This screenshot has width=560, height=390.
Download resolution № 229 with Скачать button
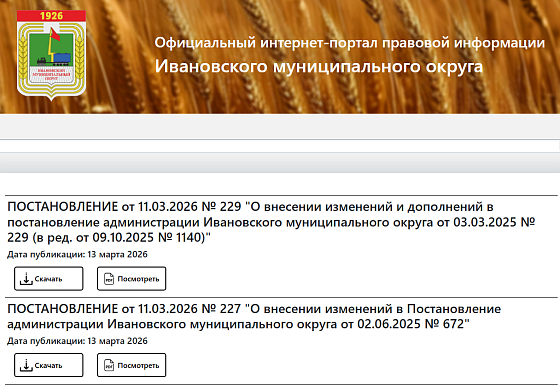coord(49,279)
